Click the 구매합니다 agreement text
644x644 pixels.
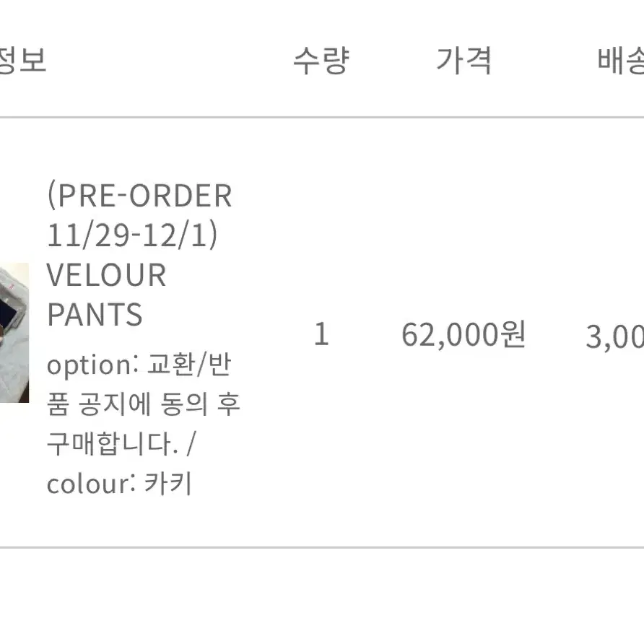[113, 444]
